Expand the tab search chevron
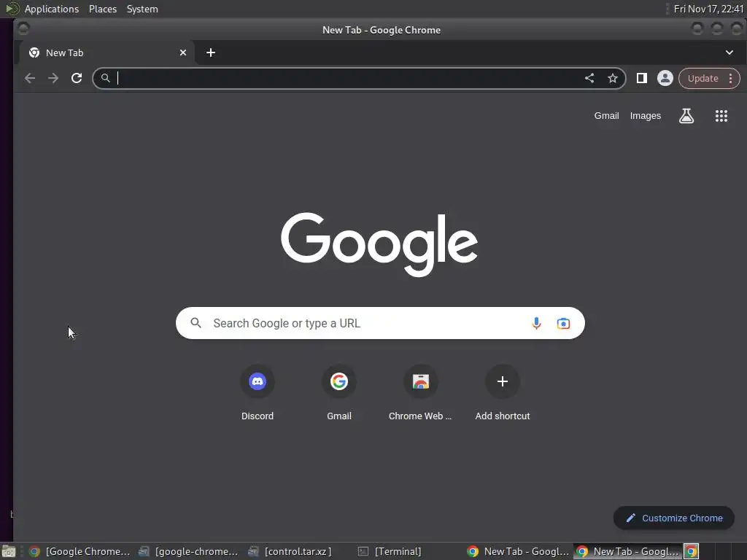 729,52
